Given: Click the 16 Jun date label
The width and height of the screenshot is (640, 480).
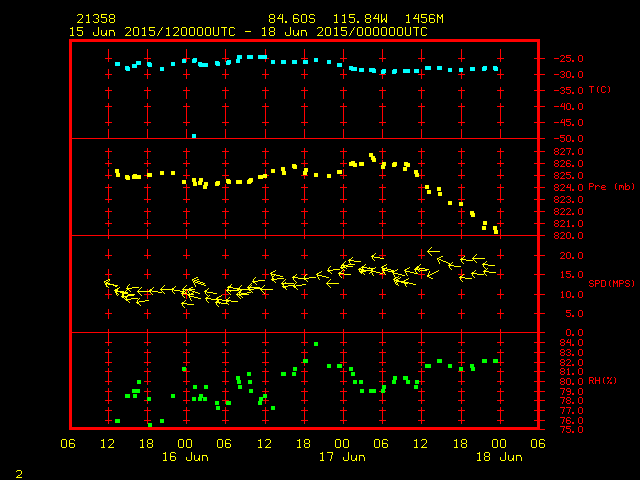Looking at the screenshot, I should click(x=185, y=457).
